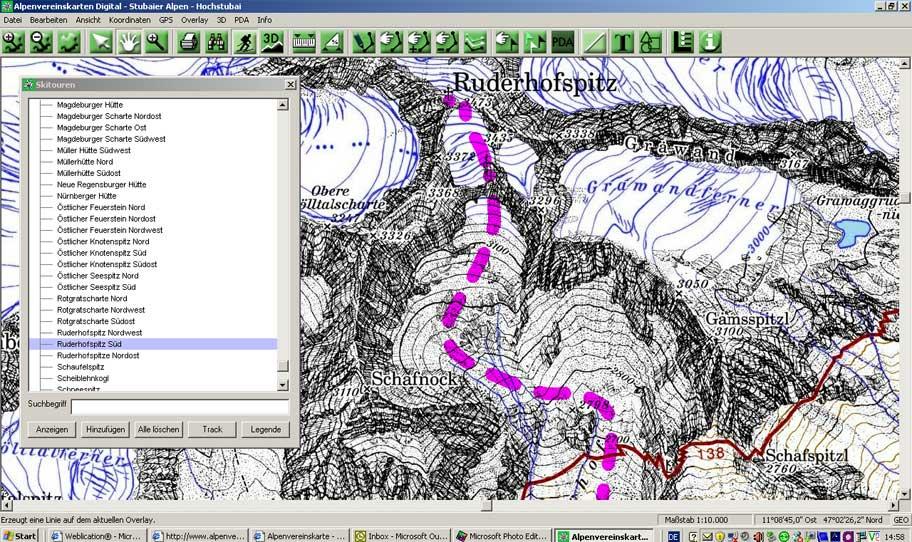The height and width of the screenshot is (542, 912).
Task: Select the text label T tool
Action: coord(622,42)
